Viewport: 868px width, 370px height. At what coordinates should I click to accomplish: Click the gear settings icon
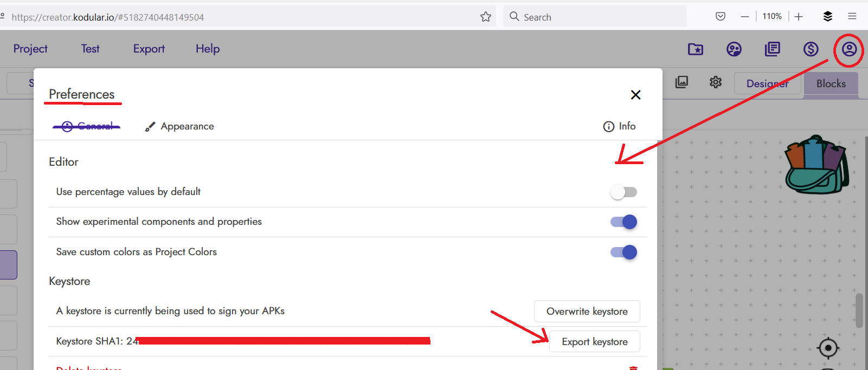tap(716, 82)
